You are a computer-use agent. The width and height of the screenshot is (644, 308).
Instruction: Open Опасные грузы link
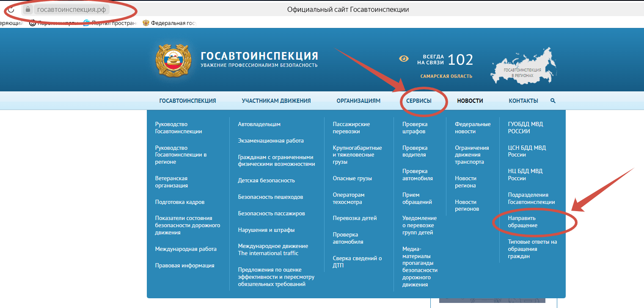pyautogui.click(x=352, y=178)
